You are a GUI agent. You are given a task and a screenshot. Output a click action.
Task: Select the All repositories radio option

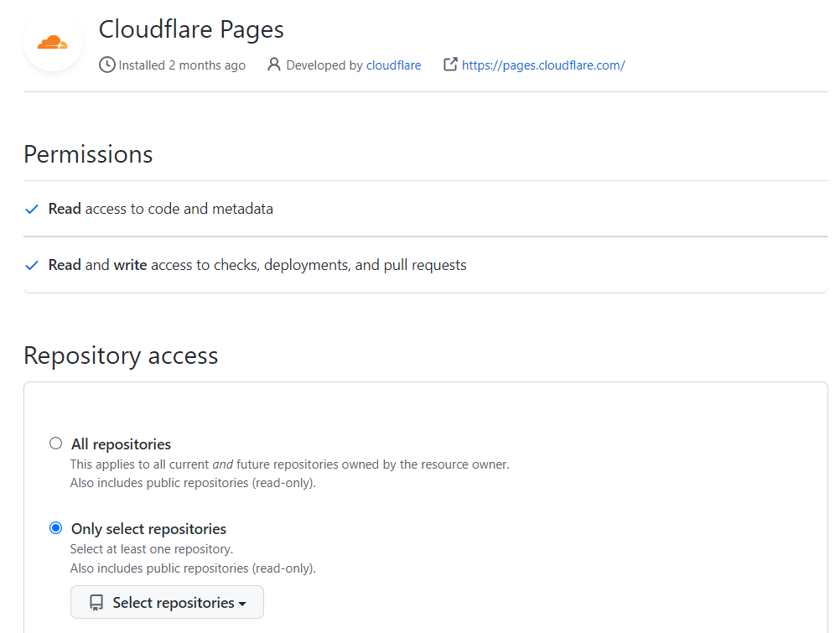tap(55, 444)
